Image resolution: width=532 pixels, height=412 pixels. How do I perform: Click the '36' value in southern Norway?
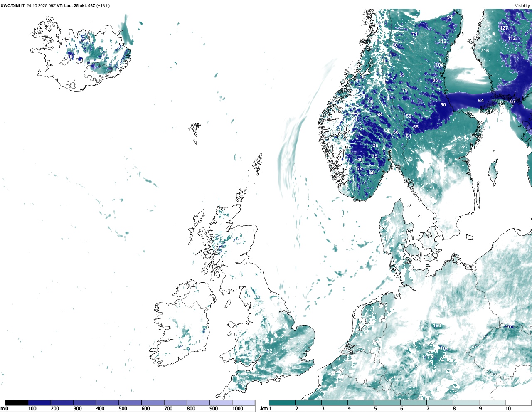376,146
